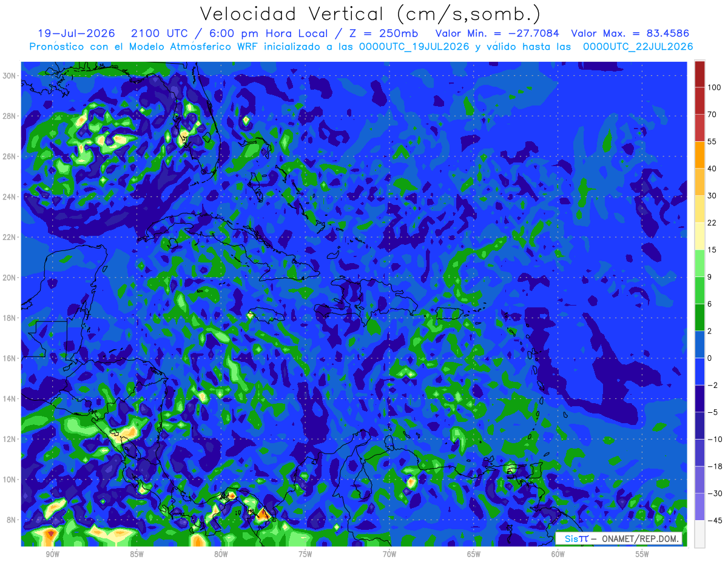Click the '0000UTC_22JUL2026' valid-until text
Image resolution: width=728 pixels, height=562 pixels.
coord(638,47)
